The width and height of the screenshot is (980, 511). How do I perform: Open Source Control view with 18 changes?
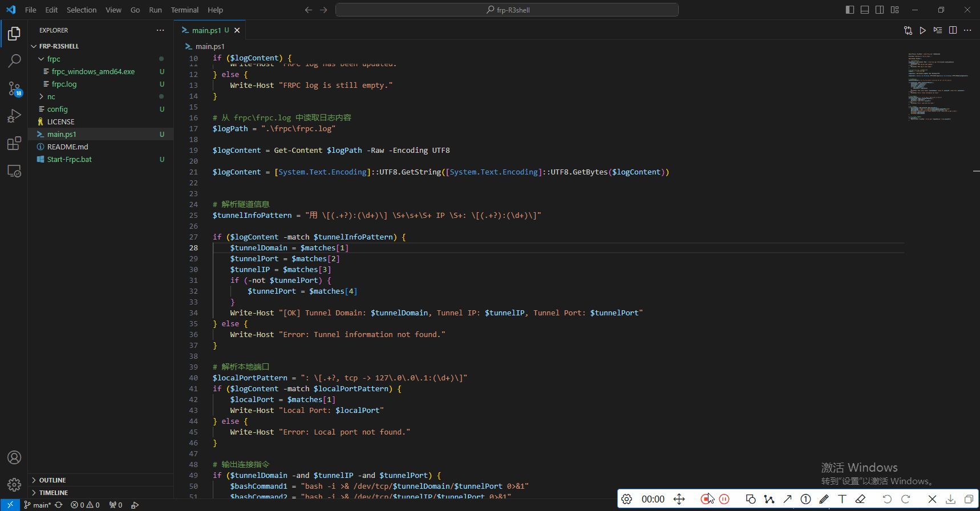point(14,88)
